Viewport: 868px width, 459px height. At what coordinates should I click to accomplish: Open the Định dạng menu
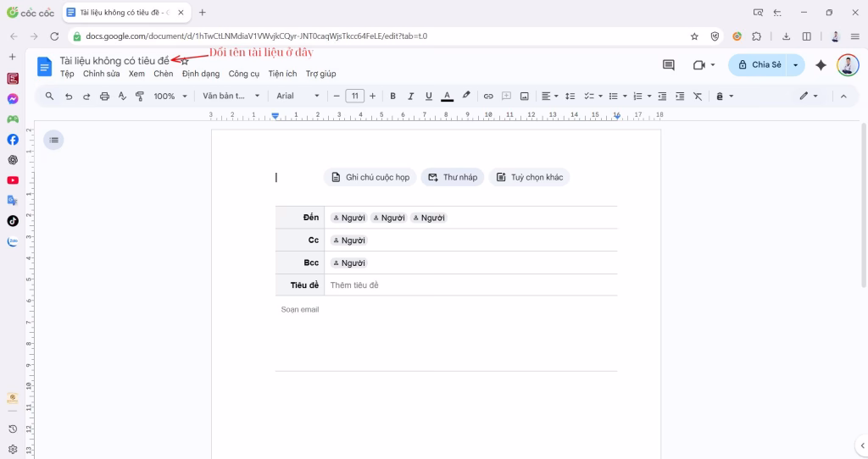point(201,74)
